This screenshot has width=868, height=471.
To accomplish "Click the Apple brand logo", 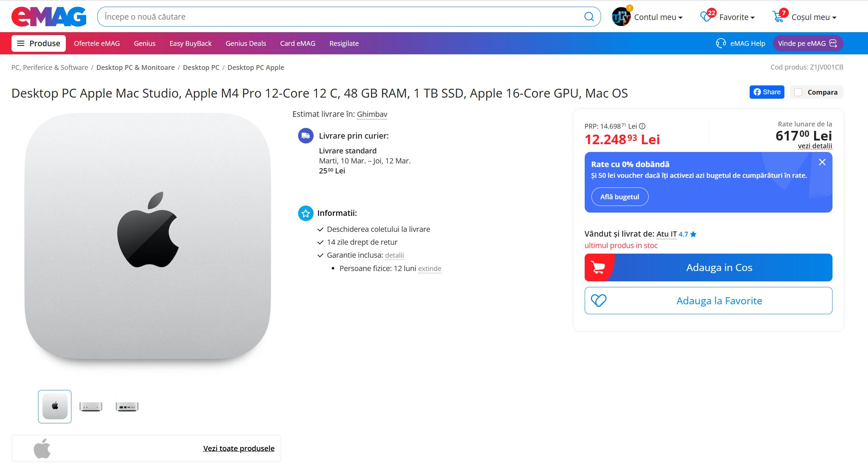I will coord(42,448).
